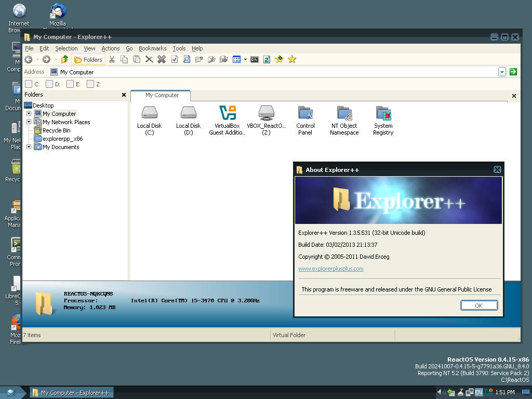Click the Z: drive button in drives bar
This screenshot has width=532, height=399.
(x=94, y=84)
